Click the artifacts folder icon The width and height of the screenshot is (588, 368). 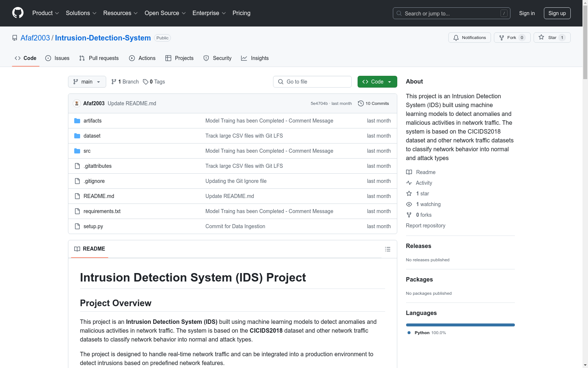(77, 121)
